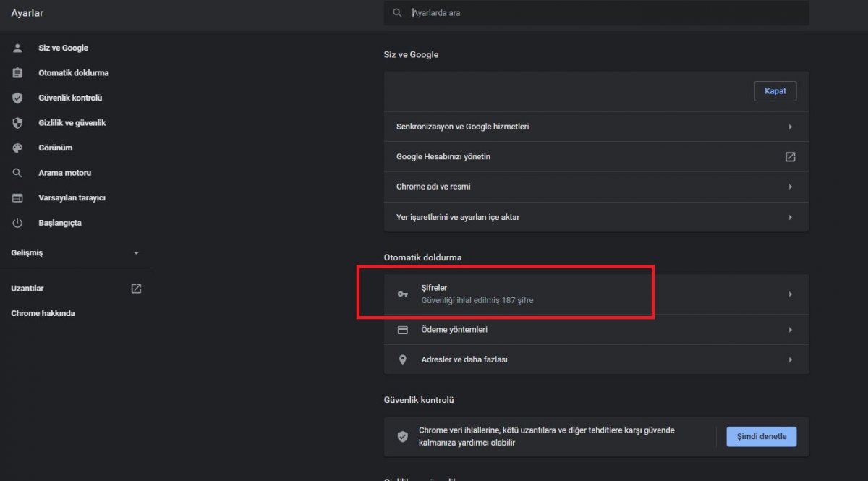868x481 pixels.
Task: Click the palette icon for Görünüm
Action: [x=17, y=148]
